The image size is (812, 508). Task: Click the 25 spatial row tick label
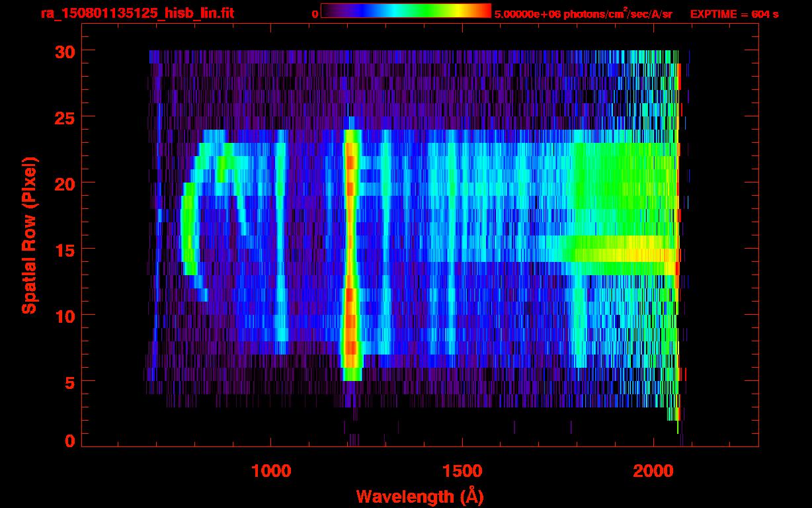66,117
